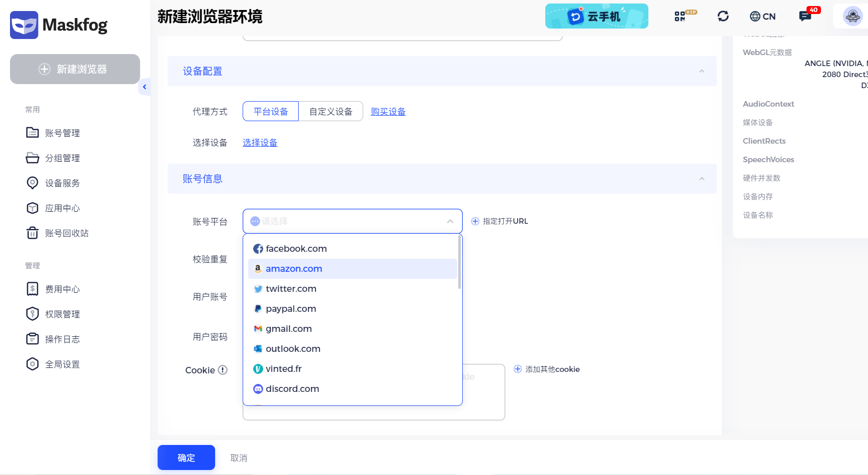Open the 购买设备 link
This screenshot has height=475, width=868.
point(388,112)
